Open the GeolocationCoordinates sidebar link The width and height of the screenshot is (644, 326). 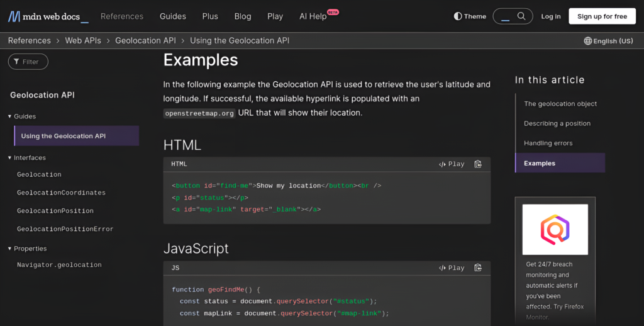61,193
